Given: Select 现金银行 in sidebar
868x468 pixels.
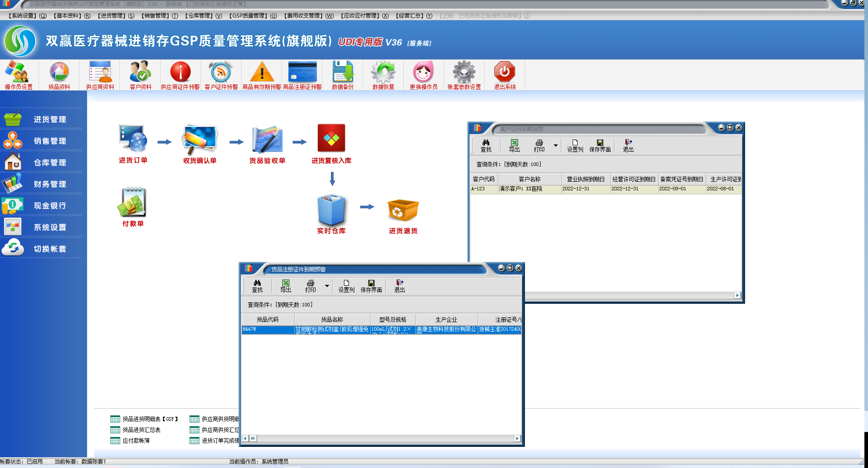Looking at the screenshot, I should (x=41, y=206).
